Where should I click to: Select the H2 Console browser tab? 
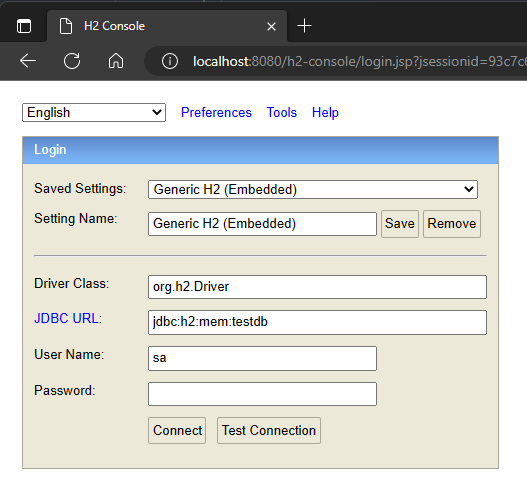[x=167, y=26]
